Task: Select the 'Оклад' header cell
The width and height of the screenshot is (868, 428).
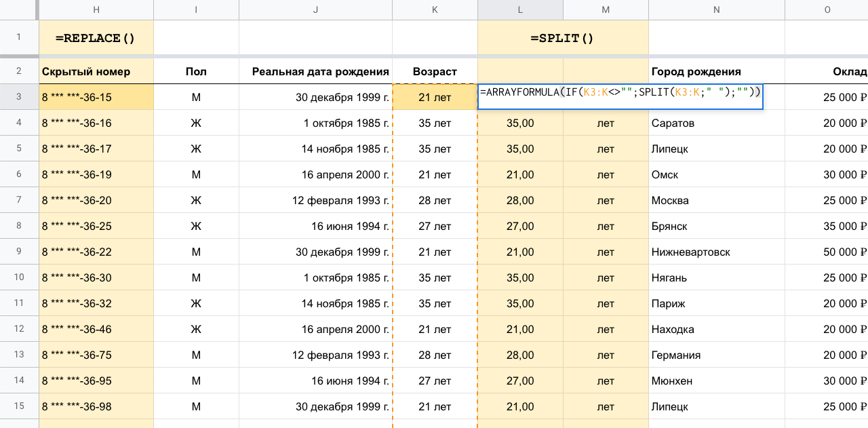Action: pos(827,71)
